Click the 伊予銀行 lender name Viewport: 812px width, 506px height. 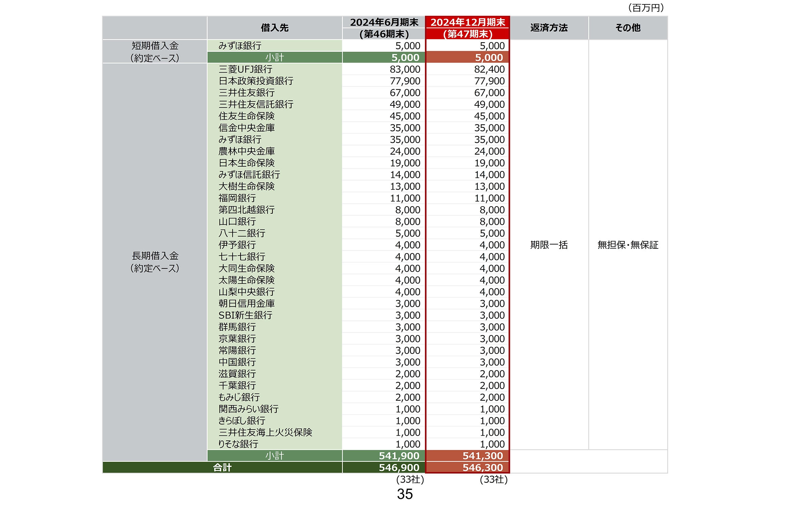click(237, 245)
